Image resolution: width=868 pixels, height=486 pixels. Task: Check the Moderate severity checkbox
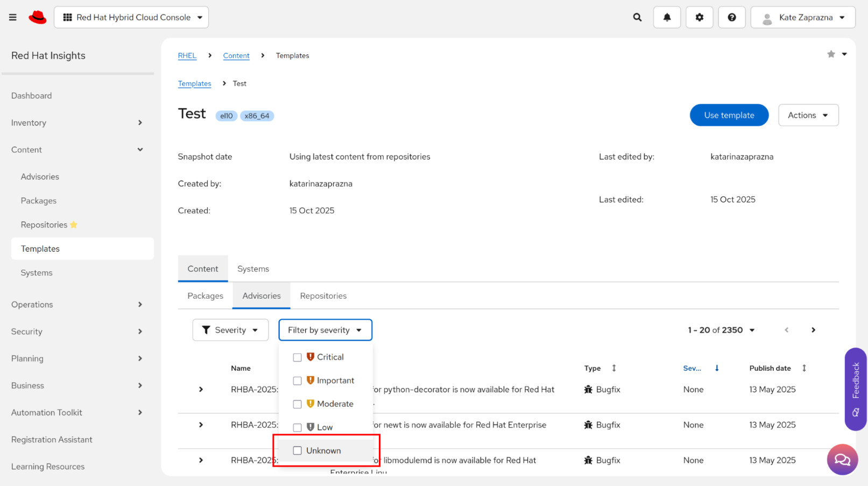coord(297,404)
